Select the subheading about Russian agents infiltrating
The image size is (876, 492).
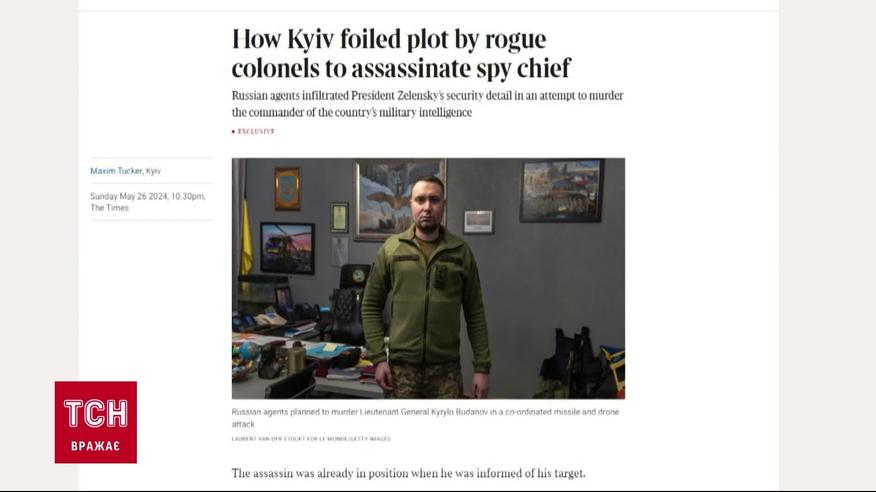(x=427, y=104)
